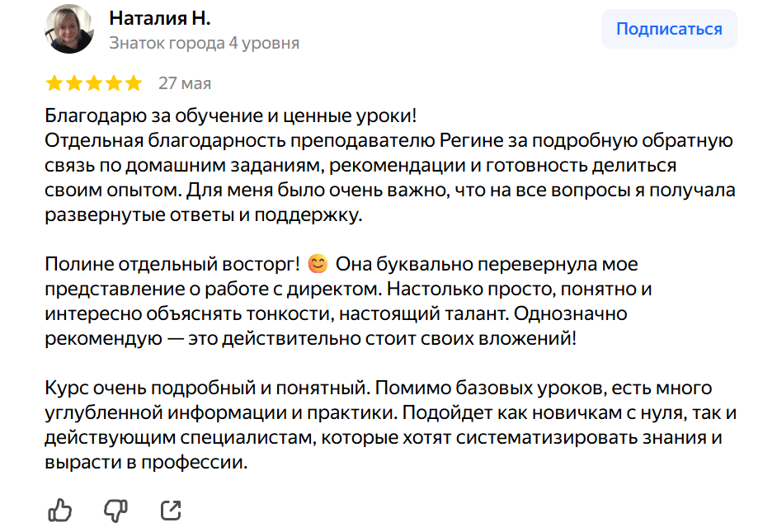Click the fifth yellow rating star

[x=134, y=83]
